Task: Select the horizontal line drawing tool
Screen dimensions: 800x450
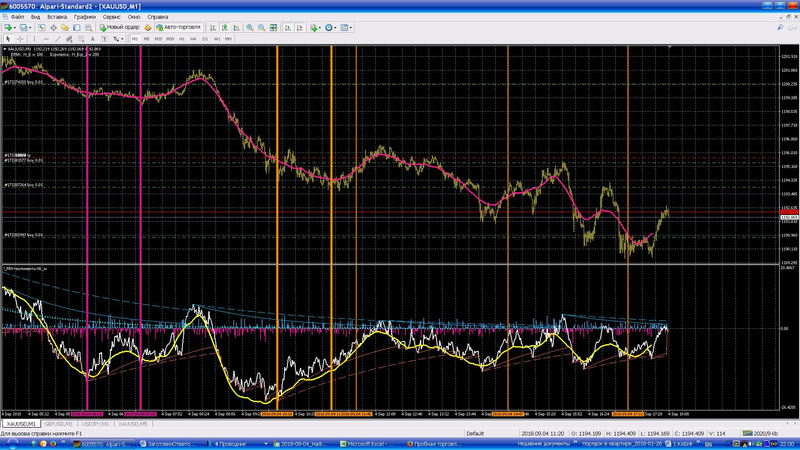Action: click(46, 38)
